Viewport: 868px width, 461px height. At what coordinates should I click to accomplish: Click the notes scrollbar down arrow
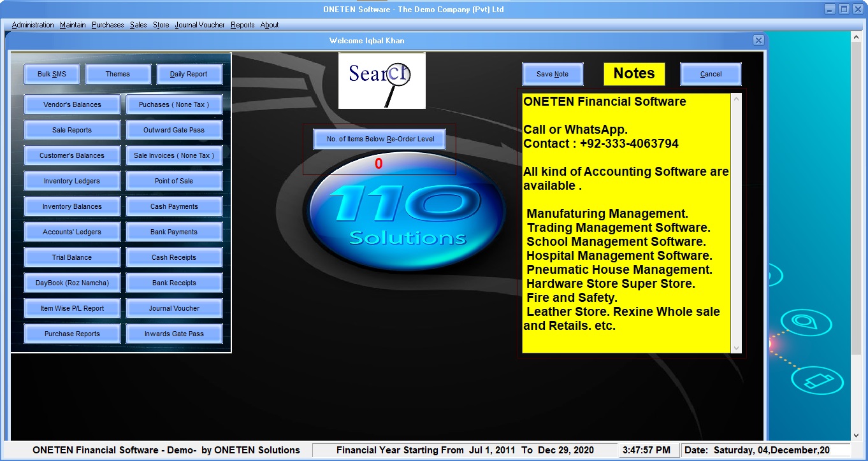click(x=737, y=348)
